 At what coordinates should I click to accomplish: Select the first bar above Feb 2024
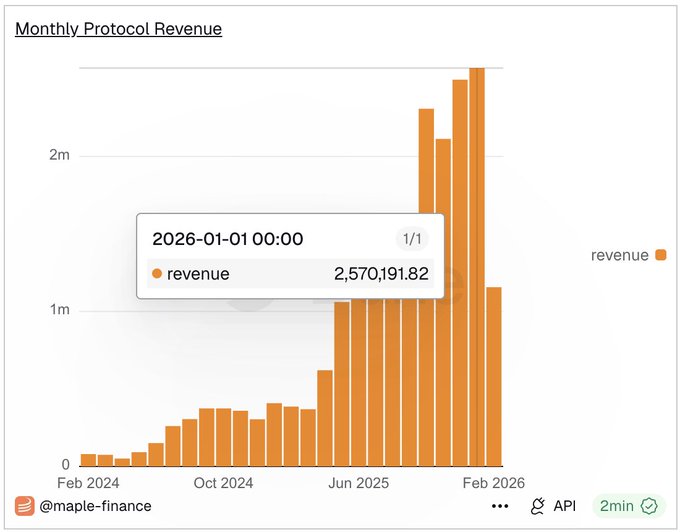pyautogui.click(x=88, y=460)
